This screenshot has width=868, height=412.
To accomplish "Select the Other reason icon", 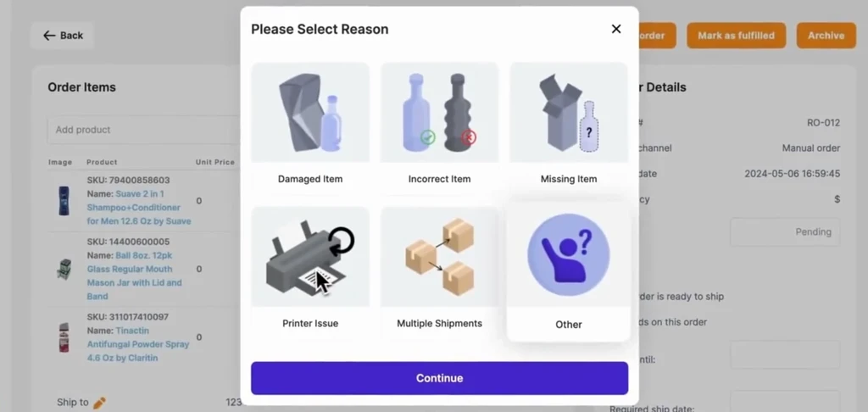I will [569, 256].
